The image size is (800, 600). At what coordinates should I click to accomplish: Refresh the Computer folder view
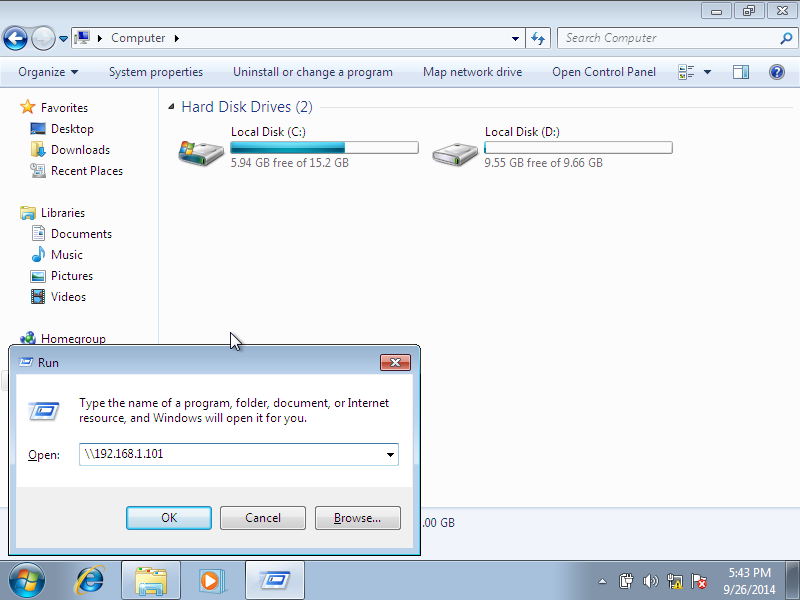pos(538,39)
